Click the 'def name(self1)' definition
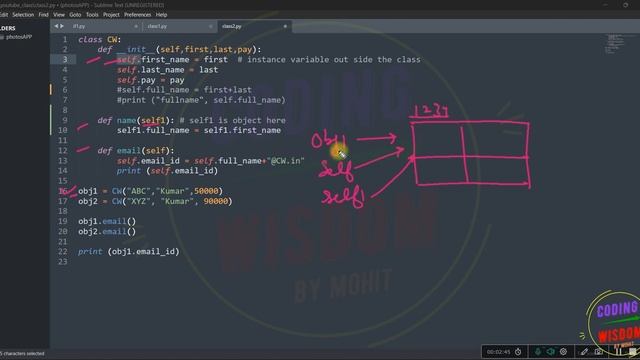640x360 pixels. (136, 120)
